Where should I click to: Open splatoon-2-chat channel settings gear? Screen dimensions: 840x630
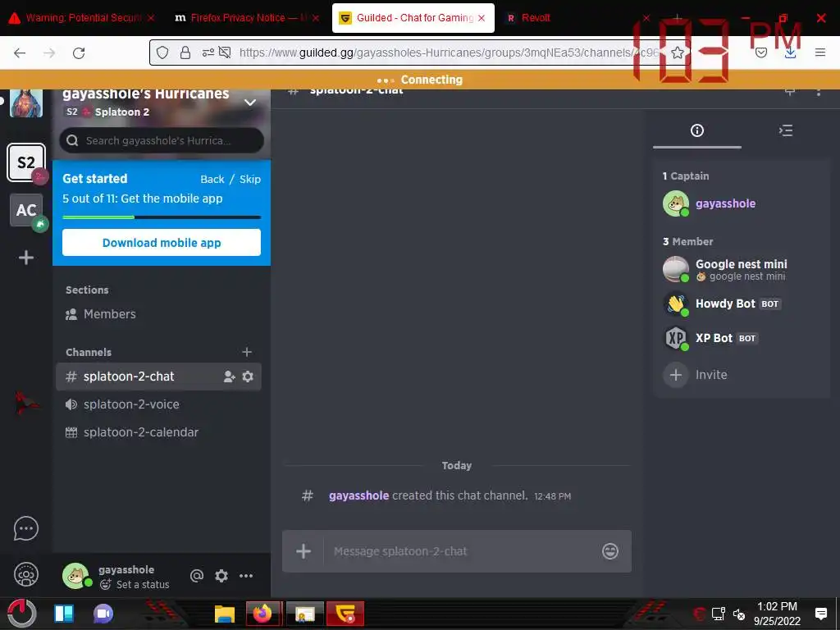[248, 377]
